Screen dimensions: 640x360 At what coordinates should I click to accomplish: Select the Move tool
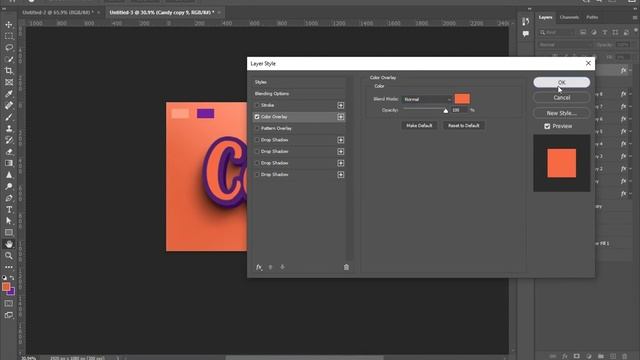coord(9,24)
